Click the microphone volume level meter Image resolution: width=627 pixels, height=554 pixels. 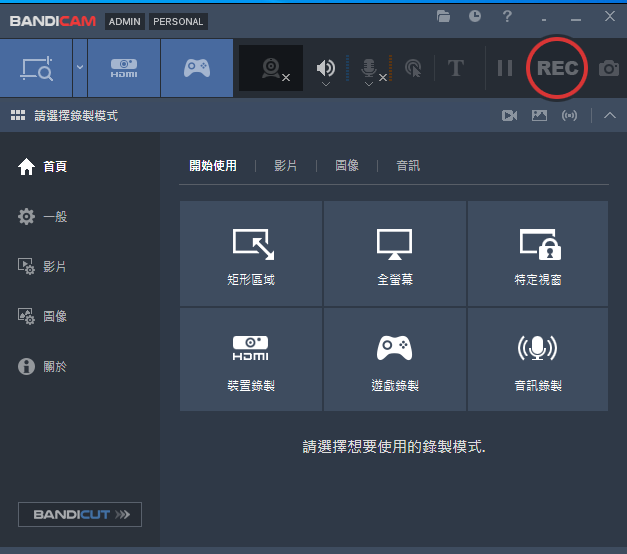(x=390, y=68)
